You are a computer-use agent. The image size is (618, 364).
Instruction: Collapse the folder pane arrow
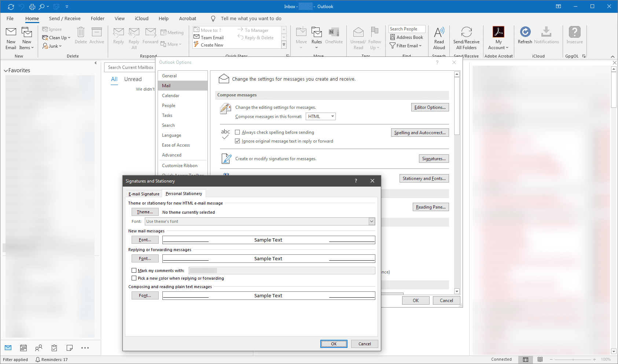coord(96,63)
